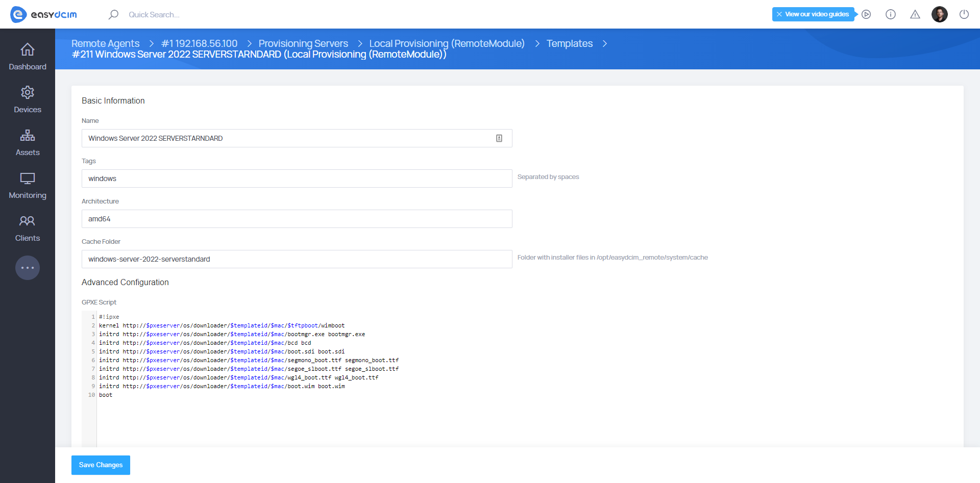Click the final boot script line
Screen dimensions: 980x483
tap(106, 395)
